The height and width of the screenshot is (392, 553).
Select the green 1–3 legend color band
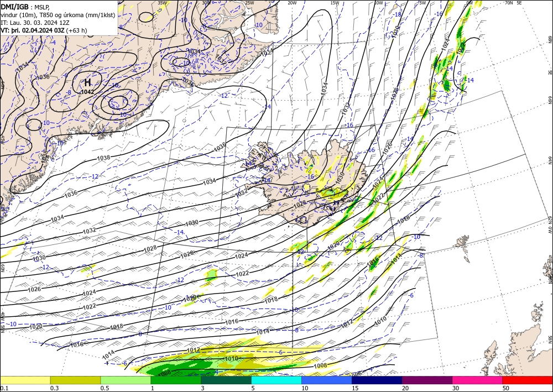click(x=176, y=380)
